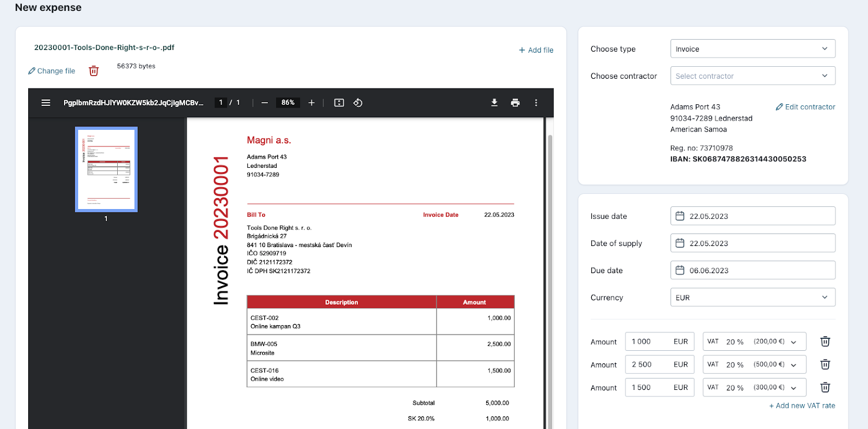Click Add new VAT rate
Viewport: 868px width, 429px height.
coord(802,406)
